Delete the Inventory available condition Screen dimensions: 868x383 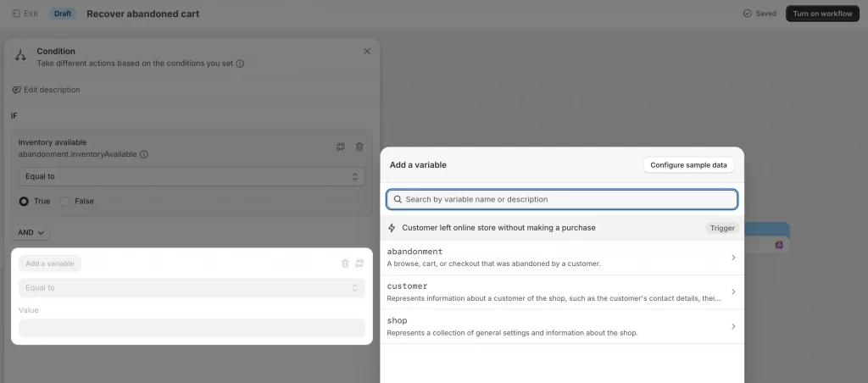click(359, 147)
